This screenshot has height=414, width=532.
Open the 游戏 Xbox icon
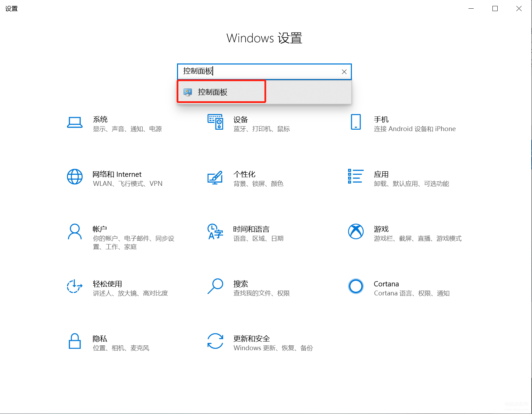point(356,232)
